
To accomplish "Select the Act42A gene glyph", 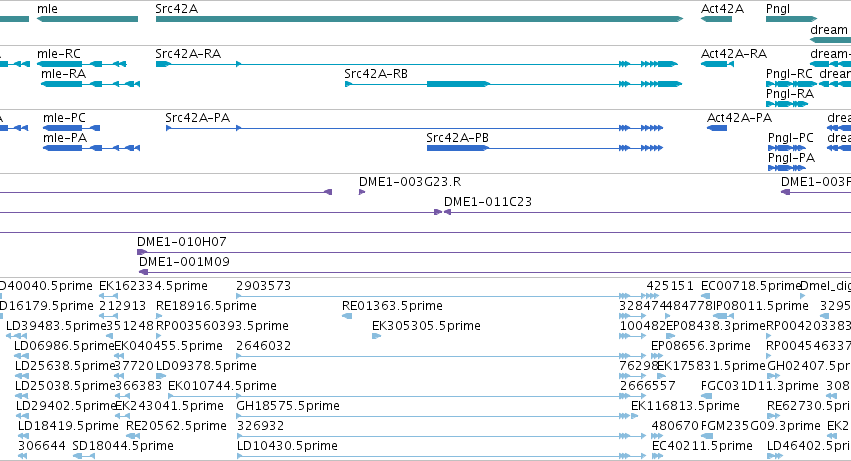I will tap(716, 19).
